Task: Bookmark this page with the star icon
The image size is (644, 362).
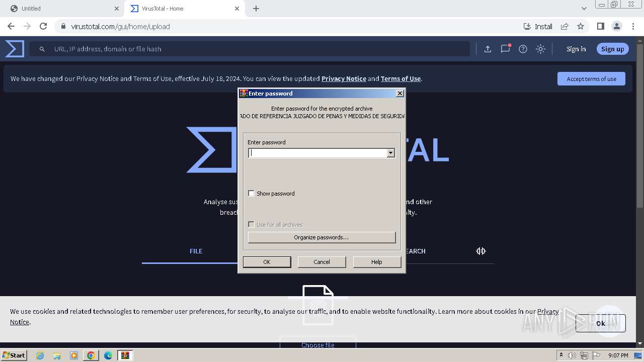Action: pos(581,26)
